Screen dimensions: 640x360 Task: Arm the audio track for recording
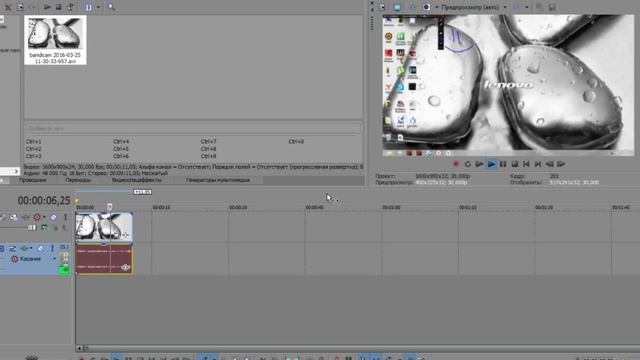(x=2, y=248)
